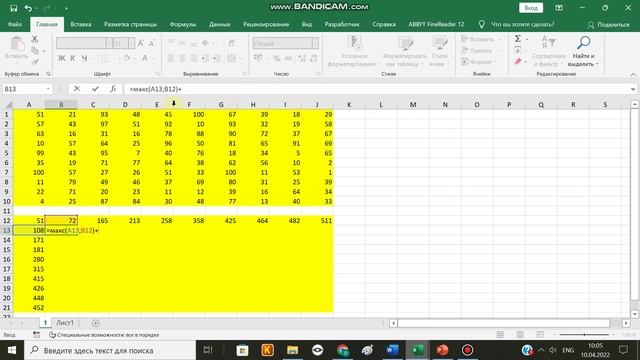This screenshot has width=640, height=360.
Task: Cut selection with the scissors icon
Action: coord(35,39)
